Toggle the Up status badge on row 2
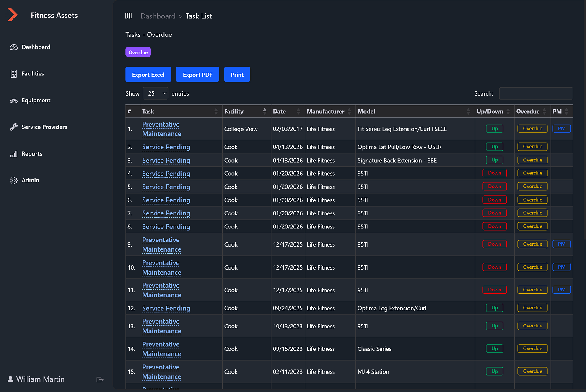The width and height of the screenshot is (586, 392). [494, 146]
